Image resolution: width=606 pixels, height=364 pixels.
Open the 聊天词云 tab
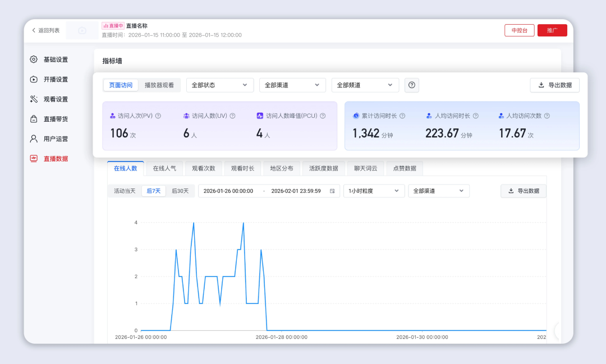(x=366, y=168)
